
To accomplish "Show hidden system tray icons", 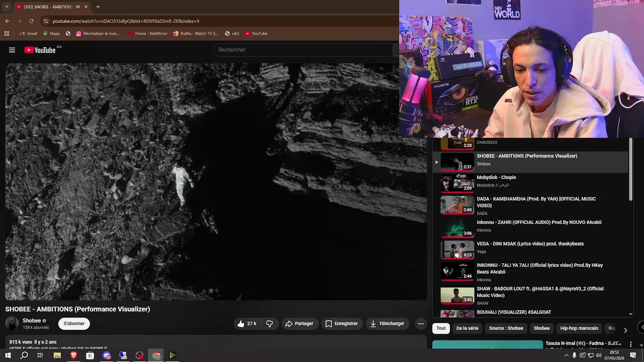I will pyautogui.click(x=567, y=355).
